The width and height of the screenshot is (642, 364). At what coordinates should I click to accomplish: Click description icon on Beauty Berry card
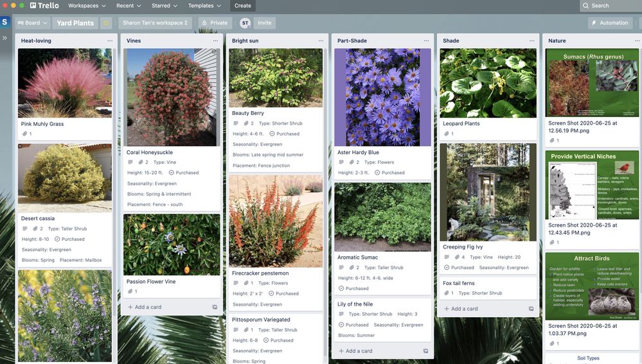coord(236,123)
